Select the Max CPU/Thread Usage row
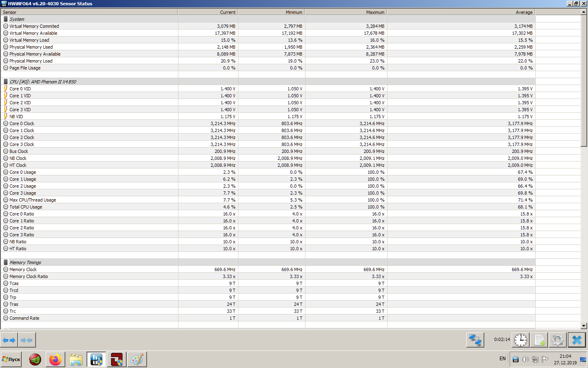588x368 pixels. (268, 200)
